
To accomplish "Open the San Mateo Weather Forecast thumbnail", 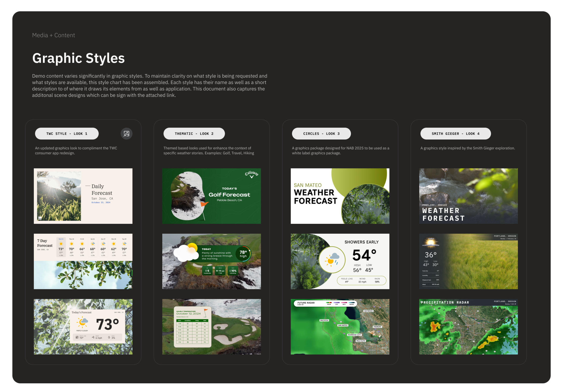I will click(x=340, y=196).
